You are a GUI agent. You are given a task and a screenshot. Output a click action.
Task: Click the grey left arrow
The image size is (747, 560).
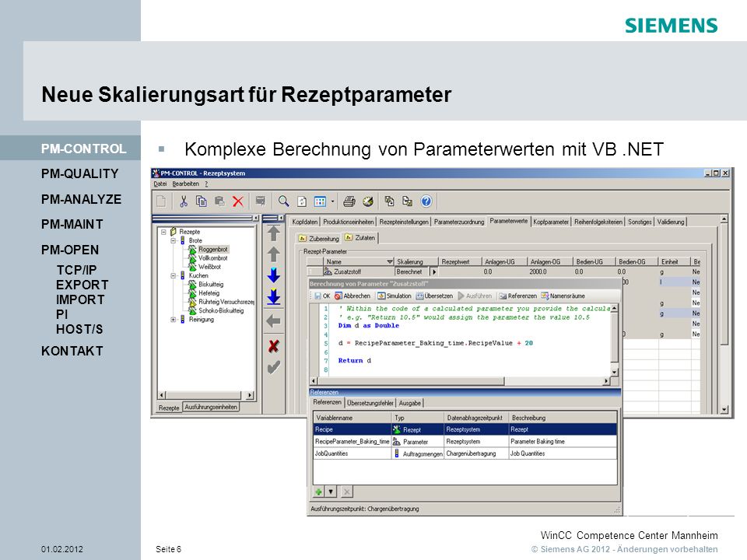[273, 321]
